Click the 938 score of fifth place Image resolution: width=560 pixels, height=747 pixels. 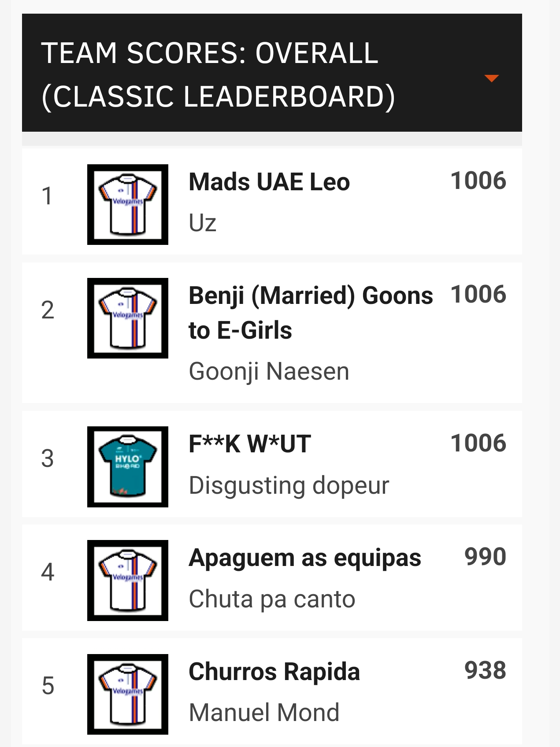[x=485, y=670]
